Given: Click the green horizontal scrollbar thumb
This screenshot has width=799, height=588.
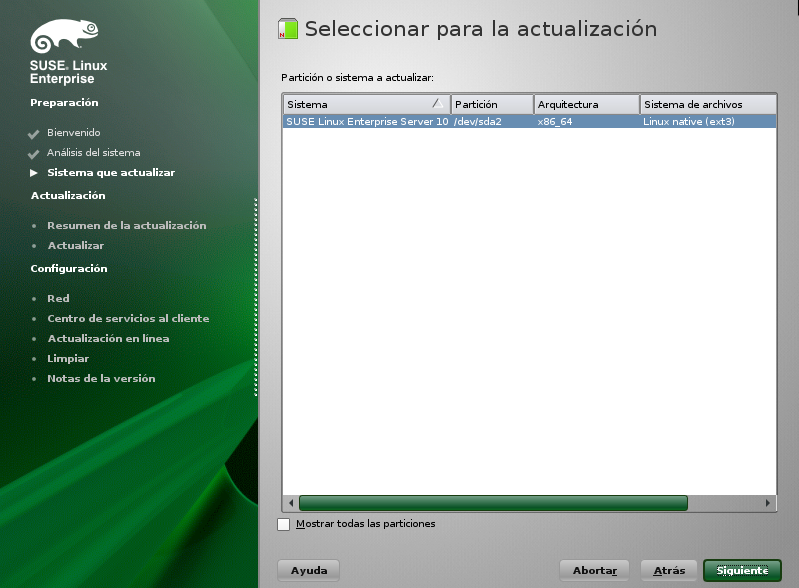Looking at the screenshot, I should (x=493, y=503).
